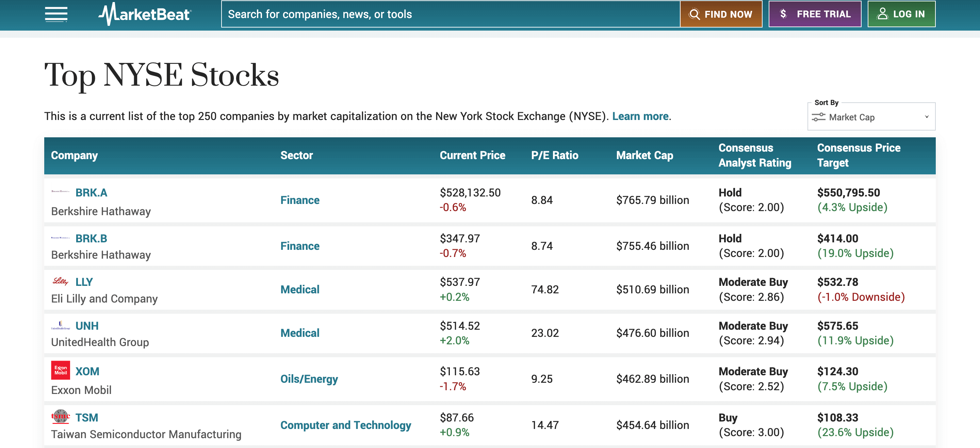Click Moderate Buy (Score: 2.94) rating

753,333
